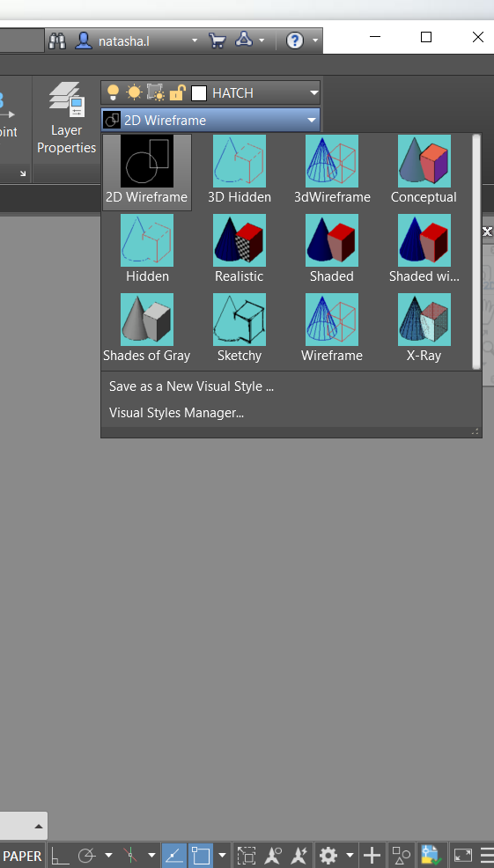Click the visual styles gallery scrollbar
The image size is (494, 868).
coord(476,252)
